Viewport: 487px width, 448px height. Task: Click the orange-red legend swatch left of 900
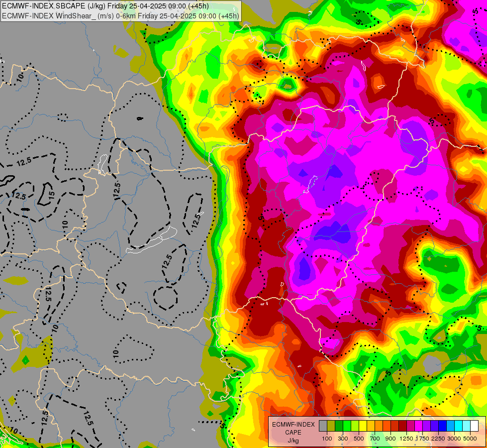[387, 426]
